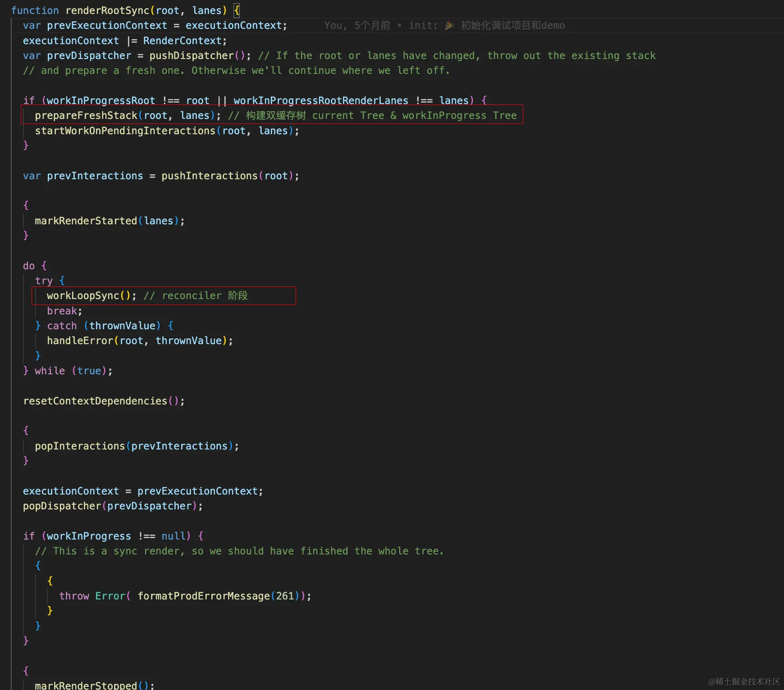
Task: Click the comment 'If the root or lanes have changed'
Action: (x=378, y=55)
